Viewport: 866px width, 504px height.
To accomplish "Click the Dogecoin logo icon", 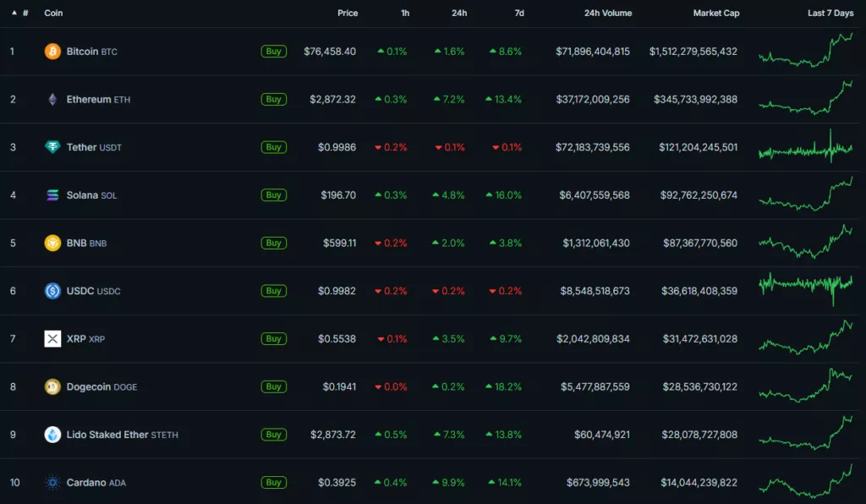I will coord(52,386).
